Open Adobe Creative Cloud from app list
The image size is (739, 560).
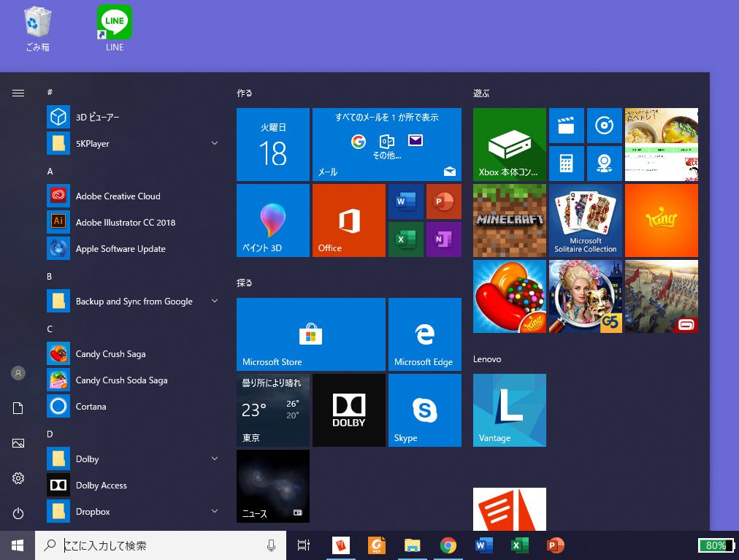click(132, 196)
